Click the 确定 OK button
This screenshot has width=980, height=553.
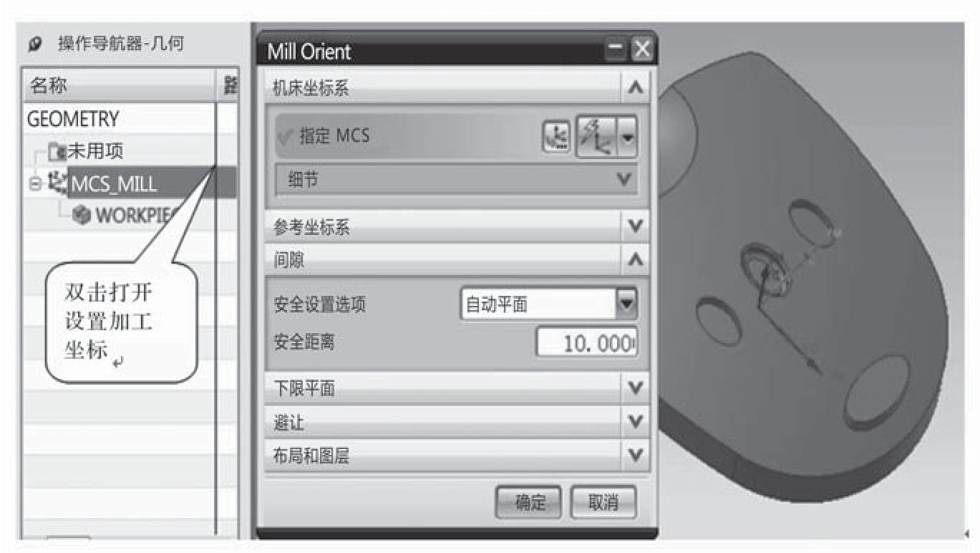pos(528,503)
